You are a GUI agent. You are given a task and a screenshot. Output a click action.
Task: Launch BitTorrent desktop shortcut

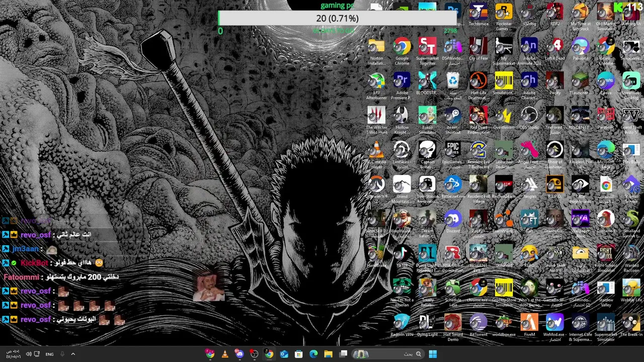[478, 325]
